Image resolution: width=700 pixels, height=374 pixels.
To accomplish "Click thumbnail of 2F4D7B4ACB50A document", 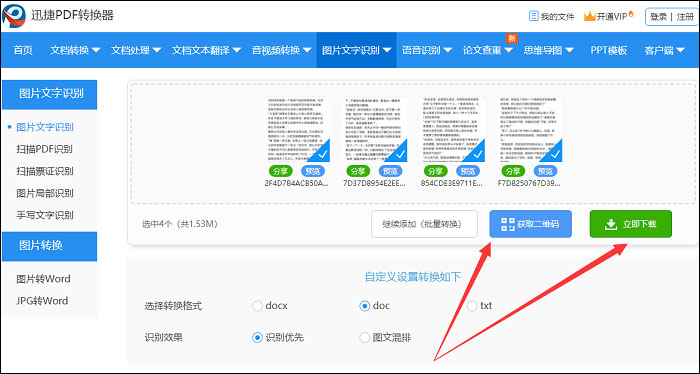I will (297, 129).
